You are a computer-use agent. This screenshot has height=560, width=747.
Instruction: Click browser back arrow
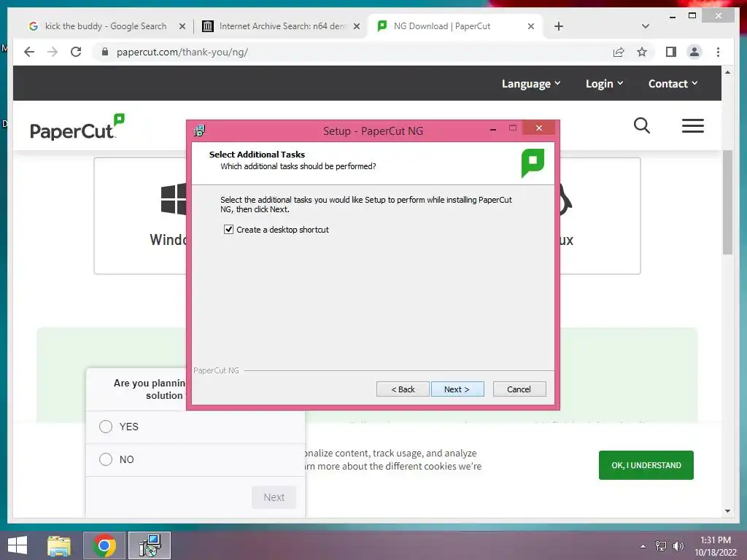click(x=29, y=52)
